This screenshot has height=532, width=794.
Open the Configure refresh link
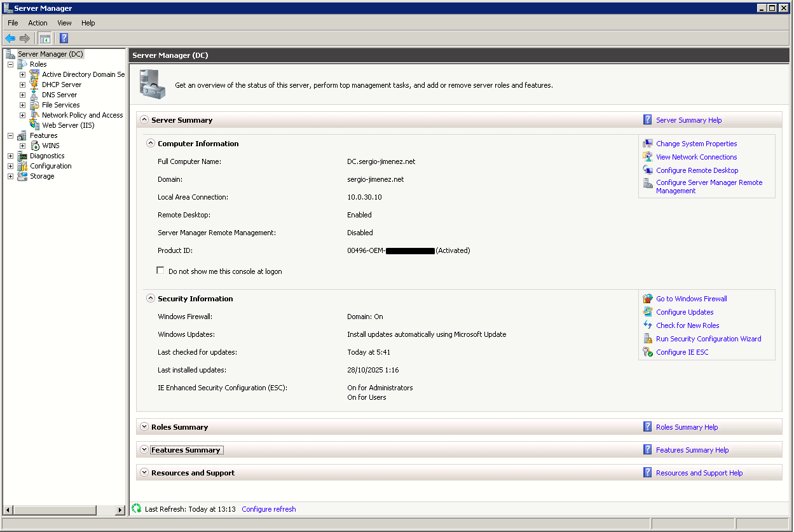pyautogui.click(x=269, y=509)
